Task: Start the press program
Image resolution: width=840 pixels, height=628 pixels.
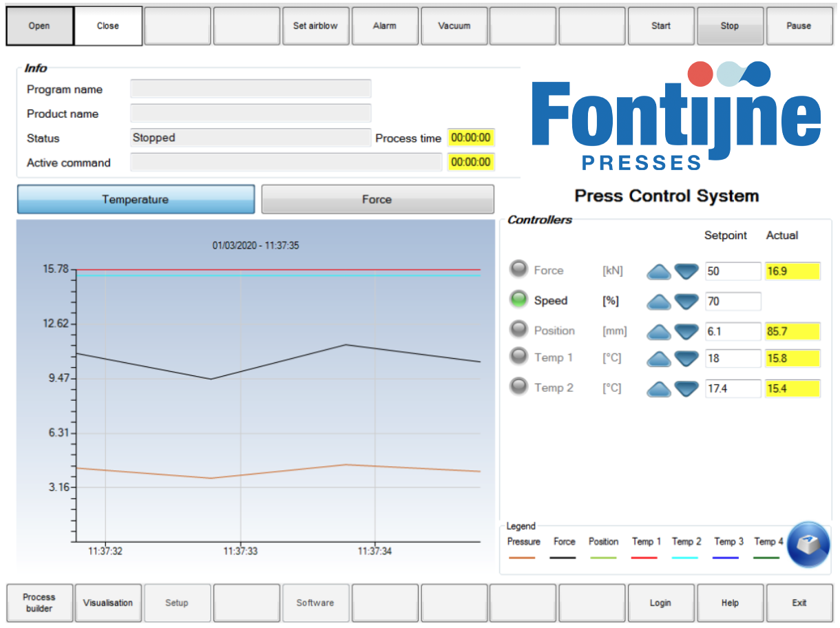Action: [661, 26]
